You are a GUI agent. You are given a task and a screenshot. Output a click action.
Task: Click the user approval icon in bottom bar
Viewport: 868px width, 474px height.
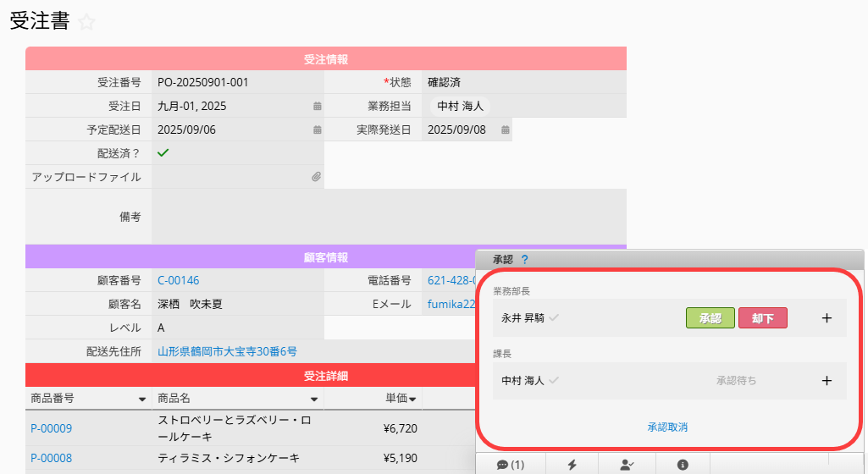(x=628, y=465)
